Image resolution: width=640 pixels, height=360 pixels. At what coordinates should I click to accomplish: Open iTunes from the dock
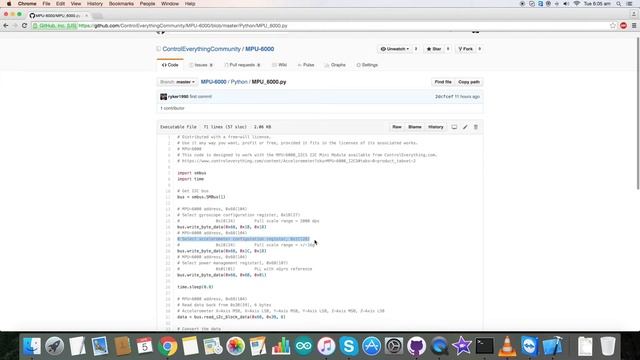[326, 346]
